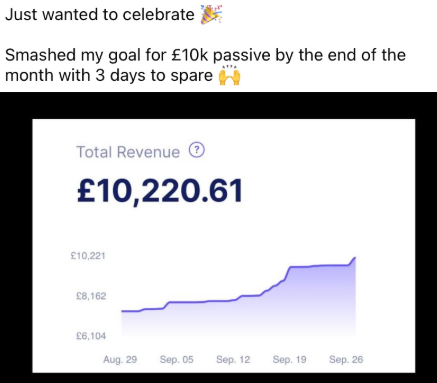The height and width of the screenshot is (383, 437).
Task: Click the Sep. 12 date label
Action: pos(233,359)
